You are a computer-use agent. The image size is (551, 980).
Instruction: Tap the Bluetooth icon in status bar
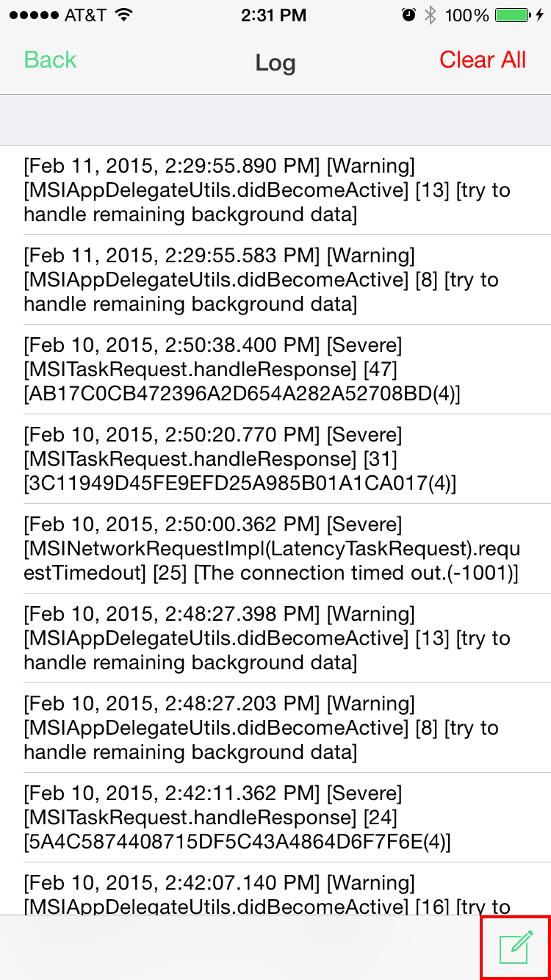431,15
